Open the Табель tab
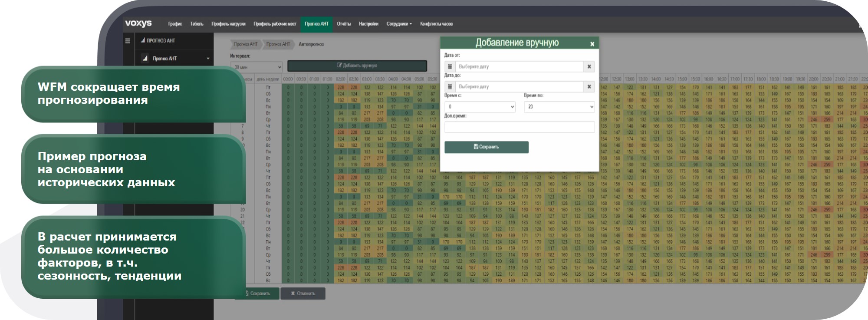868x320 pixels. click(197, 24)
